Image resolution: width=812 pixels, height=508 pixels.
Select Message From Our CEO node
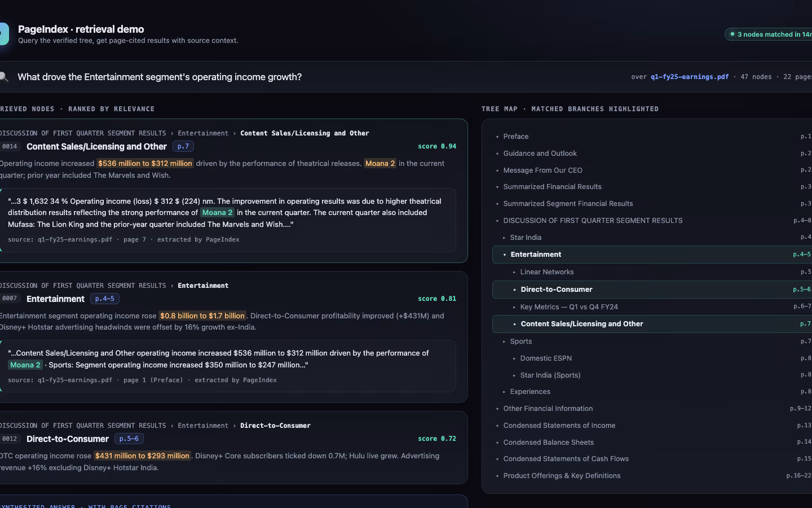542,170
